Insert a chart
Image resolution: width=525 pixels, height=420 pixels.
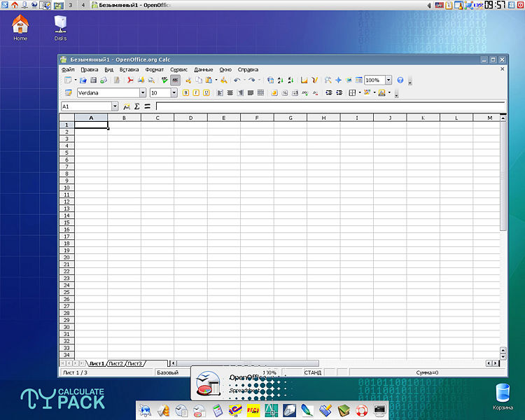point(304,80)
